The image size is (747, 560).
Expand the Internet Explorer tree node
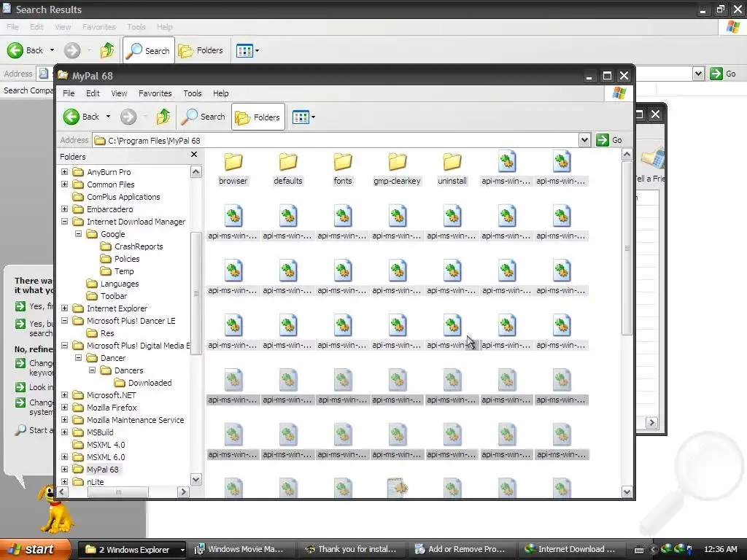[x=65, y=308]
